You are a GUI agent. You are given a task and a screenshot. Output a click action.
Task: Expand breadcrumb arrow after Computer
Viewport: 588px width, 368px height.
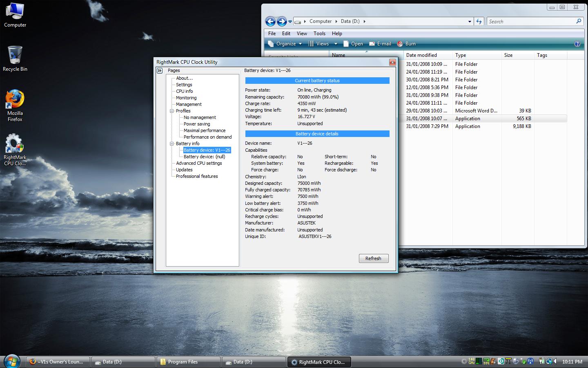point(336,21)
